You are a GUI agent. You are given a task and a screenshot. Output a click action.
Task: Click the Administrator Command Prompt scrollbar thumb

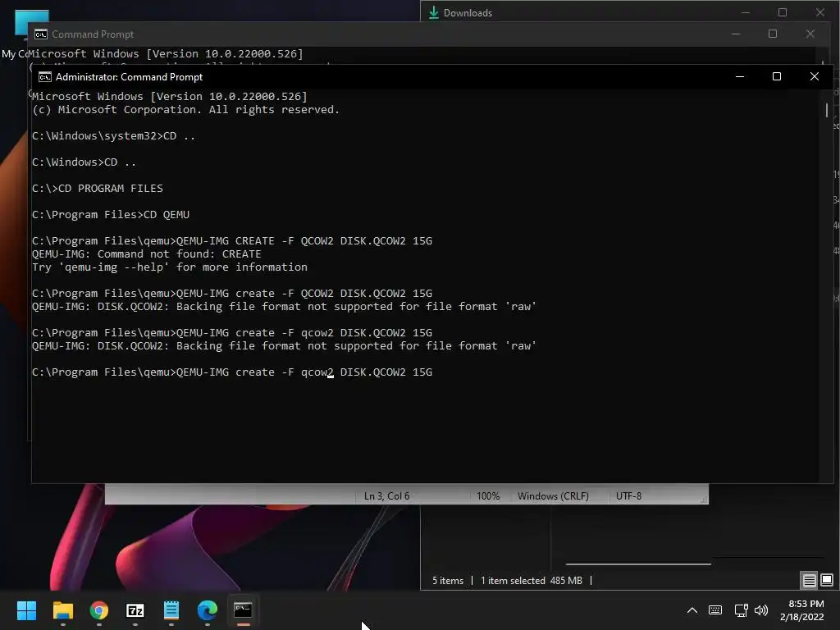tap(827, 110)
